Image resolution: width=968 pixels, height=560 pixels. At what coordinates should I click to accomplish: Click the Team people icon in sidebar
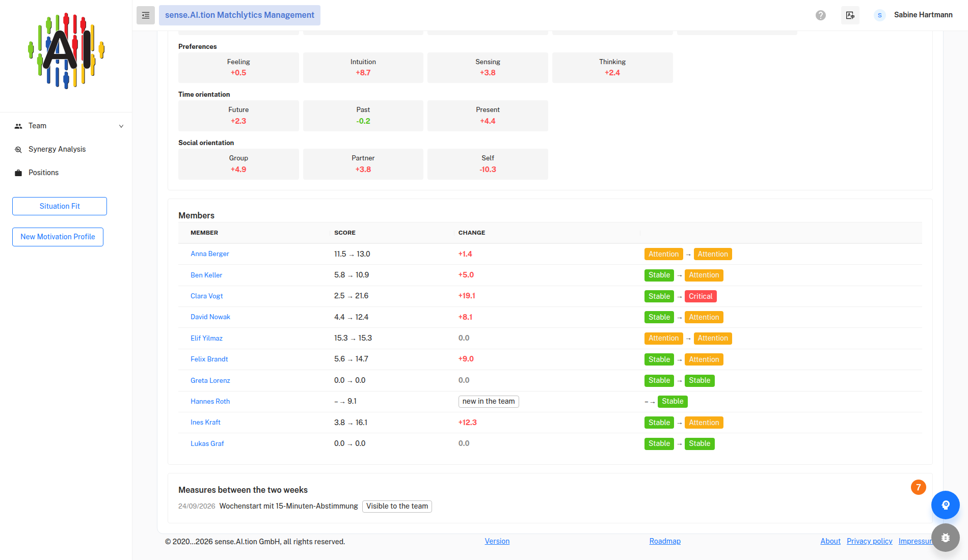(18, 126)
